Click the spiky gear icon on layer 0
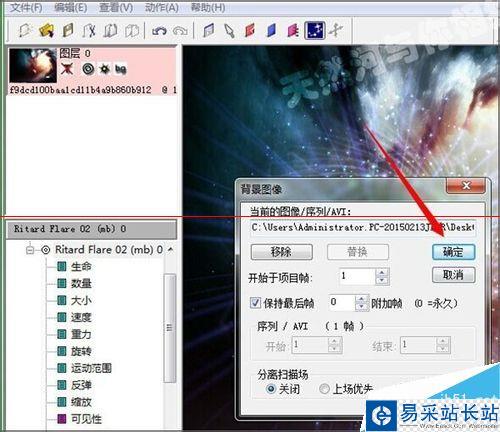This screenshot has height=432, width=500. tap(105, 69)
